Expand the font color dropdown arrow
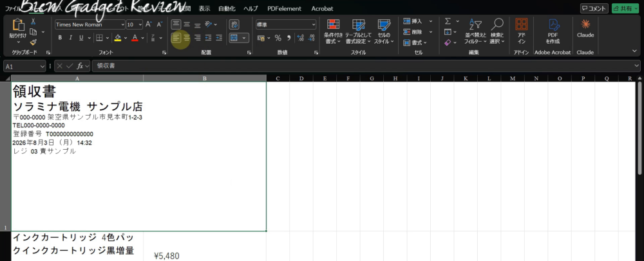 point(142,38)
